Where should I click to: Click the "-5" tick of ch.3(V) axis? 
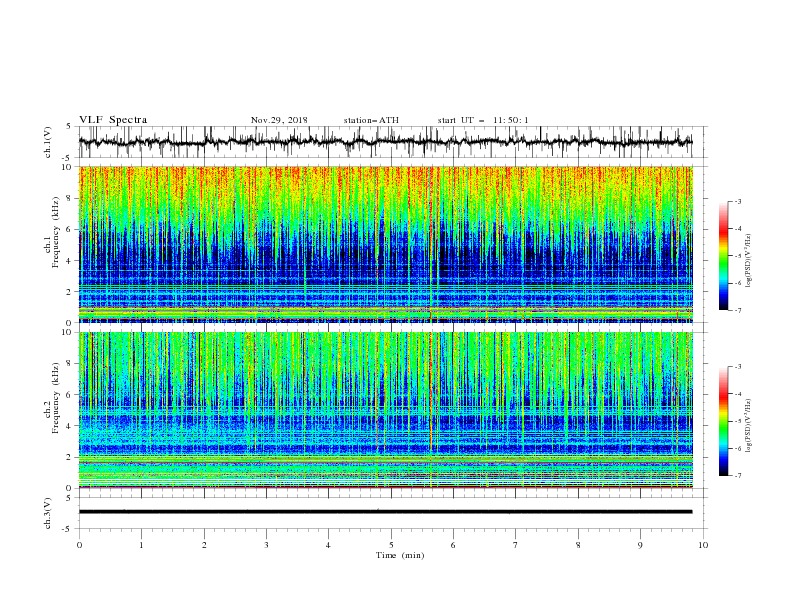click(x=68, y=529)
